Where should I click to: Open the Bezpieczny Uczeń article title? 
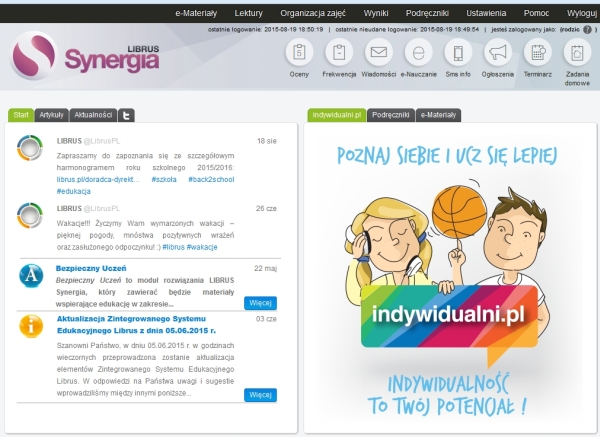pos(91,268)
